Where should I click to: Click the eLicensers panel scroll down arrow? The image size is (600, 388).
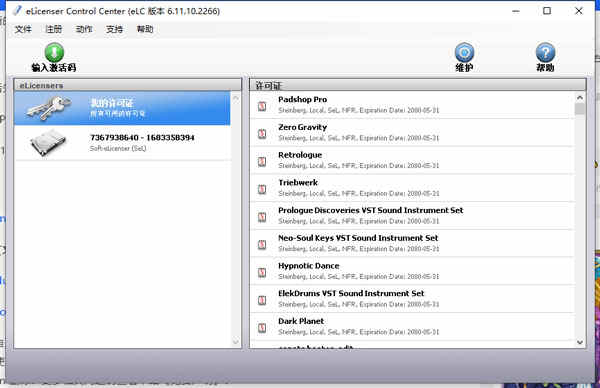click(236, 342)
